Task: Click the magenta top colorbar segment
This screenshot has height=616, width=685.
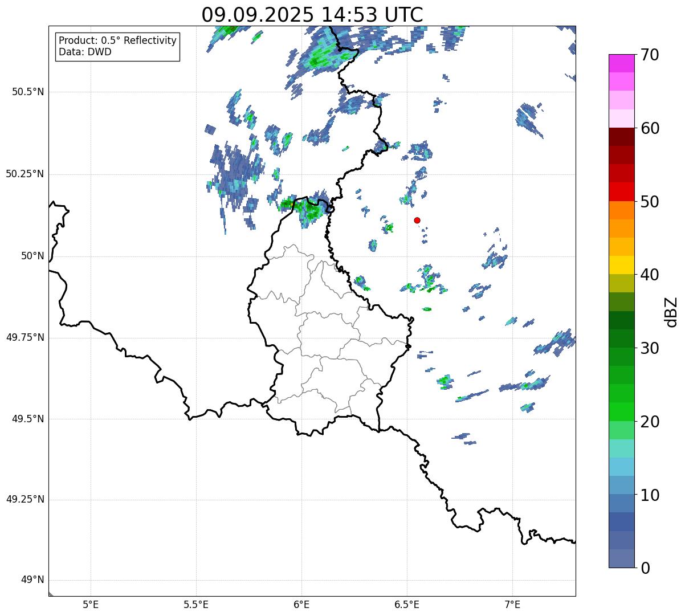Action: pos(621,63)
